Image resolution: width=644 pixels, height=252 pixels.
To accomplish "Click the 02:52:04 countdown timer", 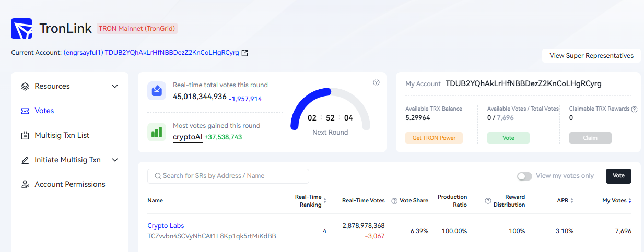I will [x=330, y=118].
